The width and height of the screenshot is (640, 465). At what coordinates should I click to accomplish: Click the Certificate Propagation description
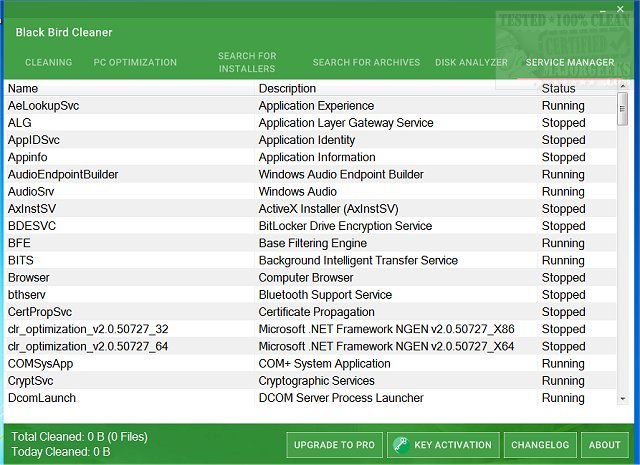(x=317, y=311)
